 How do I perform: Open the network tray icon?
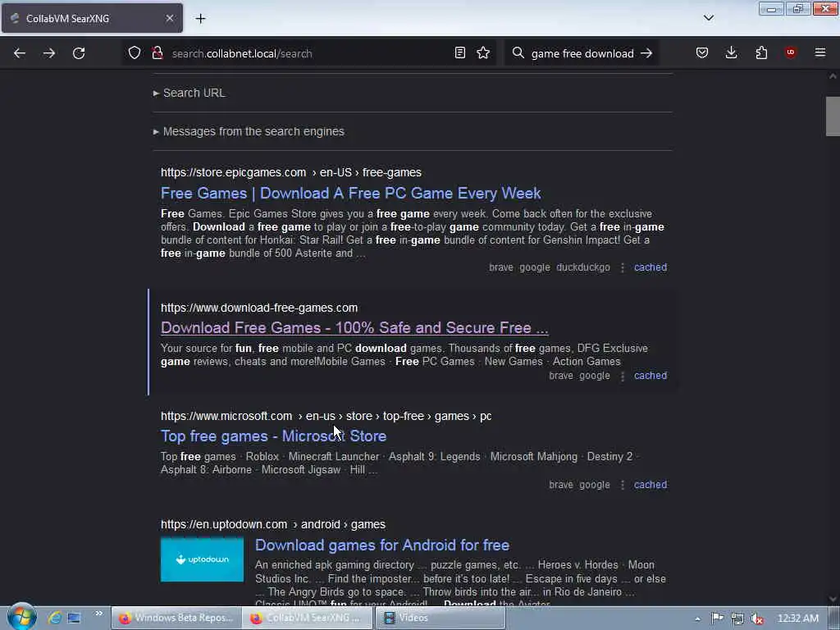tap(737, 619)
